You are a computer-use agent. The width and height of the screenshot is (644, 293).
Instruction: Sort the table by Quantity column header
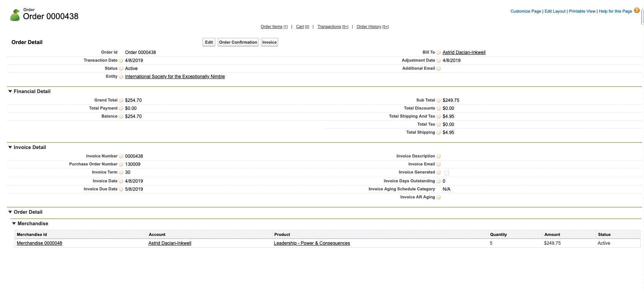click(x=498, y=234)
